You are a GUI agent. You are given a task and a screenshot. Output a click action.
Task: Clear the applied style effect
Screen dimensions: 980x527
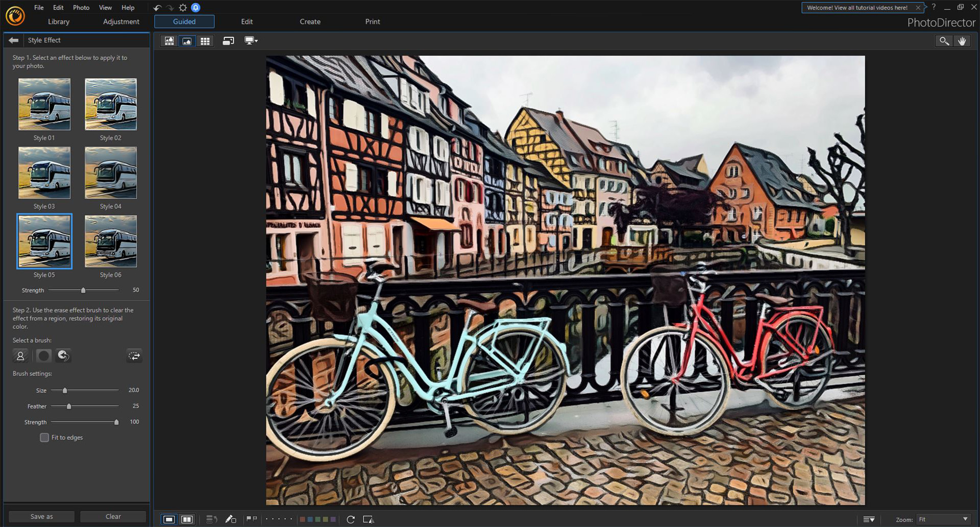[x=113, y=516]
